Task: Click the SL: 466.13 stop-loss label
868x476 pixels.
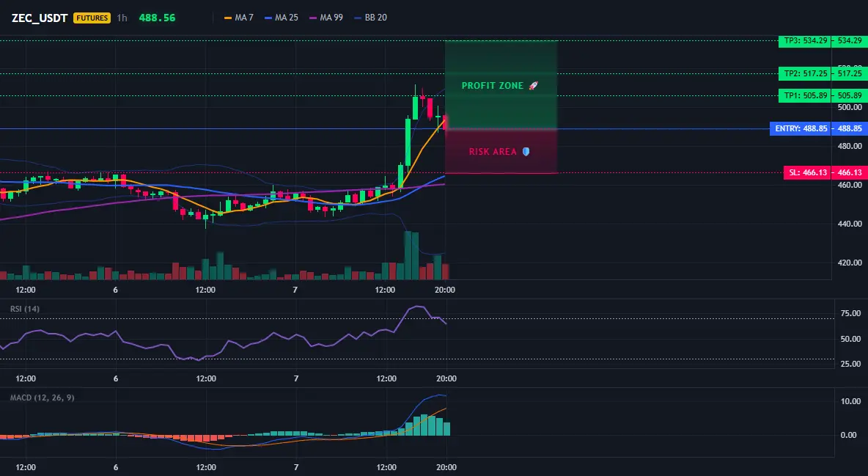Action: pyautogui.click(x=808, y=172)
